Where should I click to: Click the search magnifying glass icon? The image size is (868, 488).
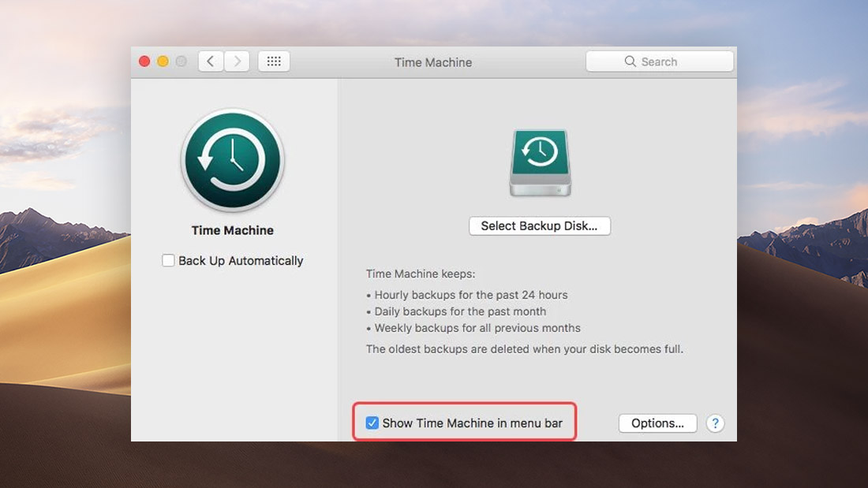[630, 61]
